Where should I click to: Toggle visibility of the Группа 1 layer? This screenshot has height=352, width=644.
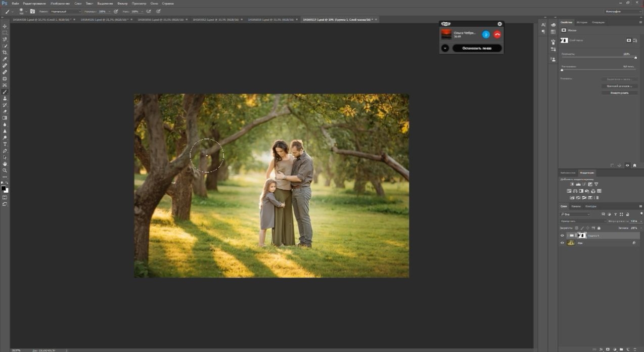562,236
